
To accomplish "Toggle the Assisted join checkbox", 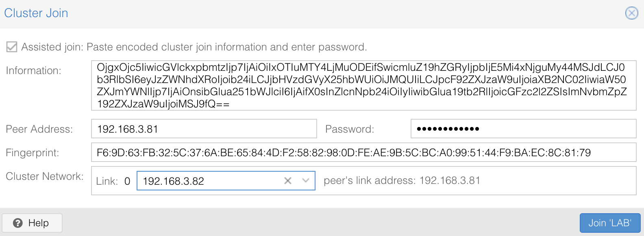I will (12, 47).
